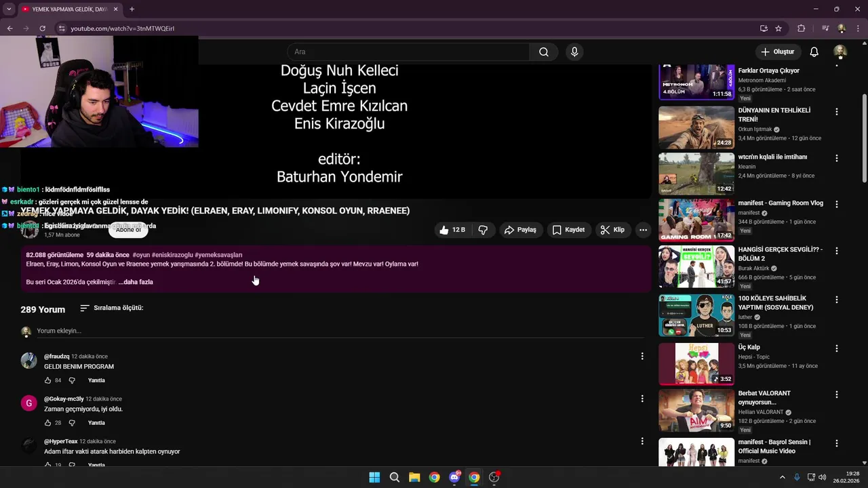Open options menu for @fraudzq's comment
Screen dimensions: 868x488
tap(642, 357)
